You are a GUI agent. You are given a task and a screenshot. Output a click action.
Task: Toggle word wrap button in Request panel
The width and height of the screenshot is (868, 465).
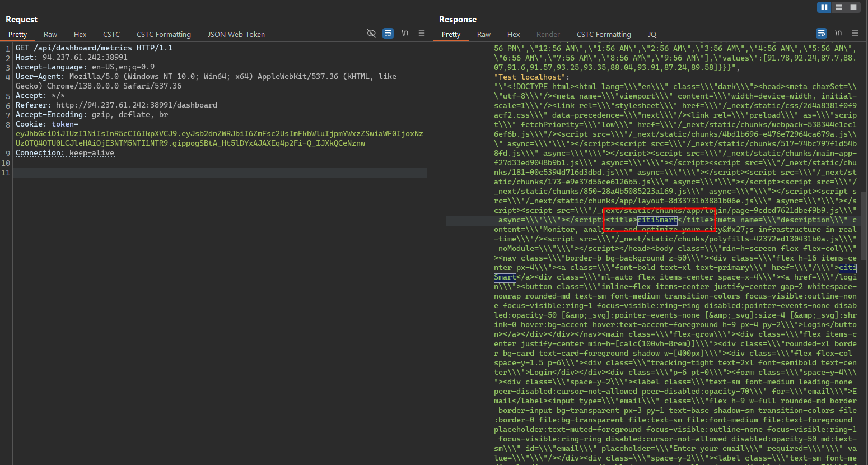388,34
